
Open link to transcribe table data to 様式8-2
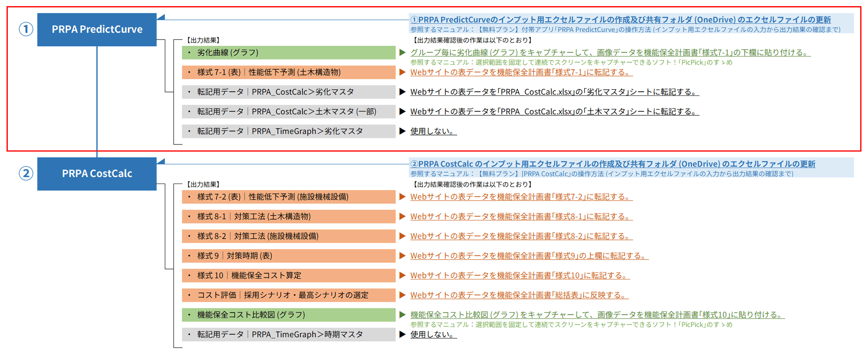click(x=521, y=236)
